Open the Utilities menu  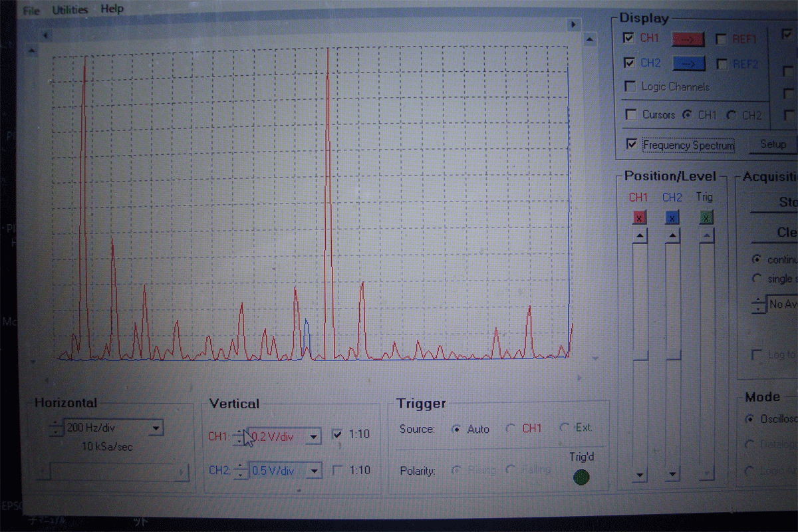(x=70, y=9)
